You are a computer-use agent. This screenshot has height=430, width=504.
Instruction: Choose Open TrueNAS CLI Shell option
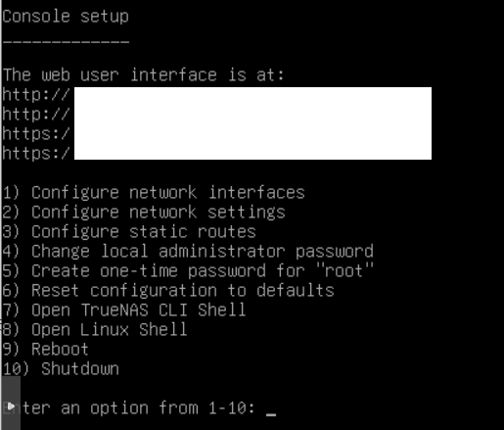(124, 310)
